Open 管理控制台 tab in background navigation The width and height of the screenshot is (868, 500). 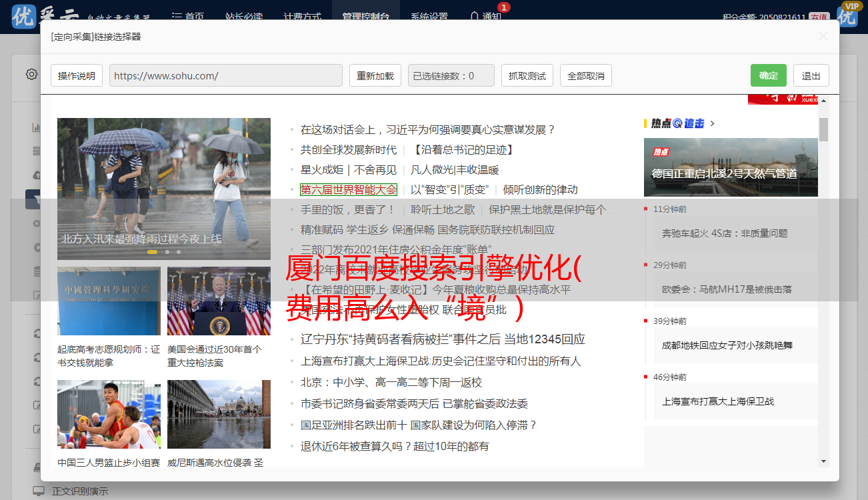pyautogui.click(x=365, y=16)
